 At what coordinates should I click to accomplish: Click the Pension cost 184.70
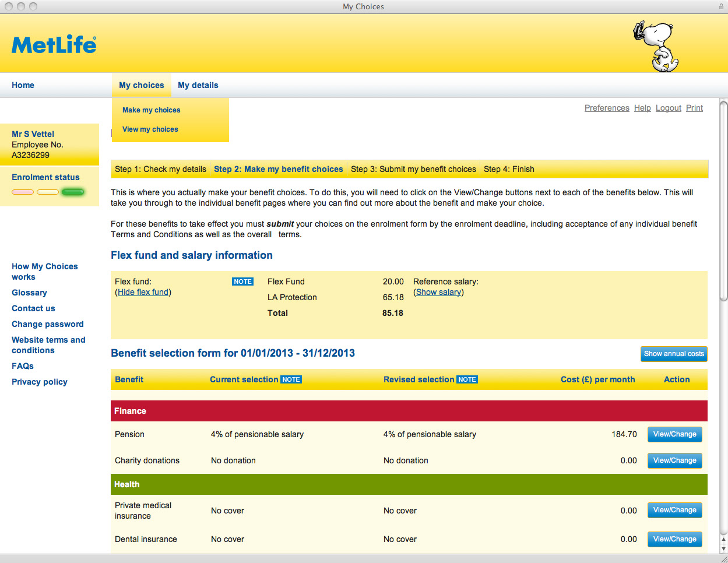coord(624,434)
